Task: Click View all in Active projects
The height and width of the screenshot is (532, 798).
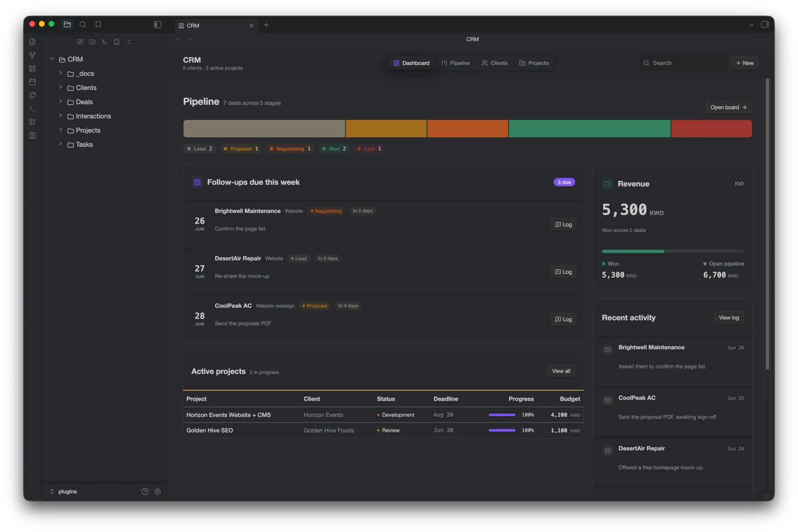Action: (x=561, y=371)
